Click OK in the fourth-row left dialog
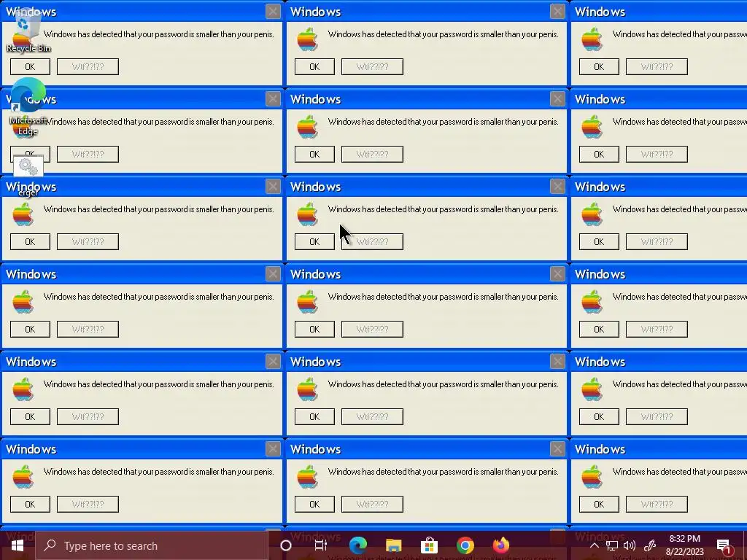 [30, 330]
